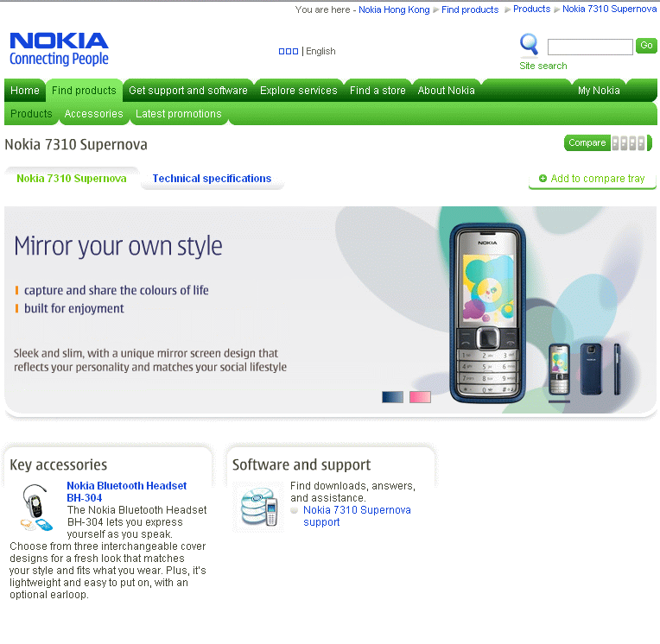Viewport: 660px width, 644px height.
Task: Switch to the Technical specifications tab
Action: (213, 179)
